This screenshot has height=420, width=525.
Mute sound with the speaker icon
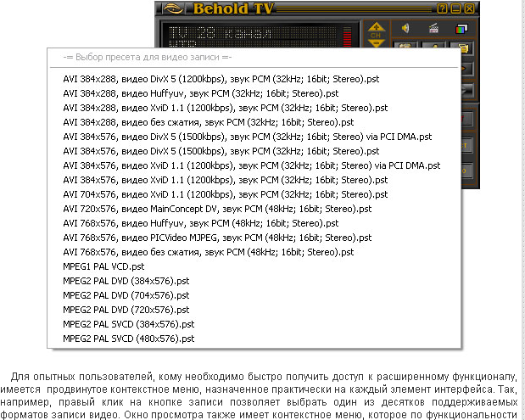(405, 29)
